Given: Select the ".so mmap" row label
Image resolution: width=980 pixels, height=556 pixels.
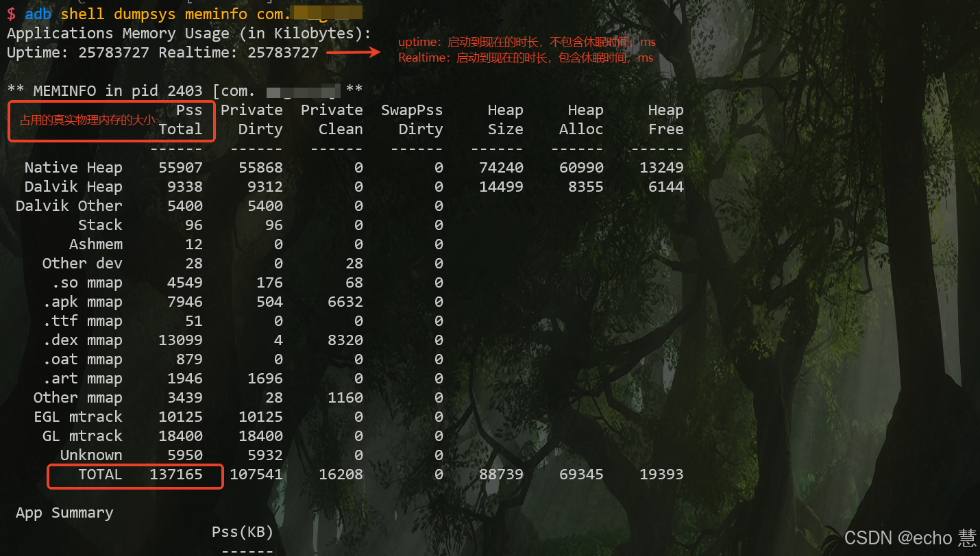Looking at the screenshot, I should tap(87, 282).
